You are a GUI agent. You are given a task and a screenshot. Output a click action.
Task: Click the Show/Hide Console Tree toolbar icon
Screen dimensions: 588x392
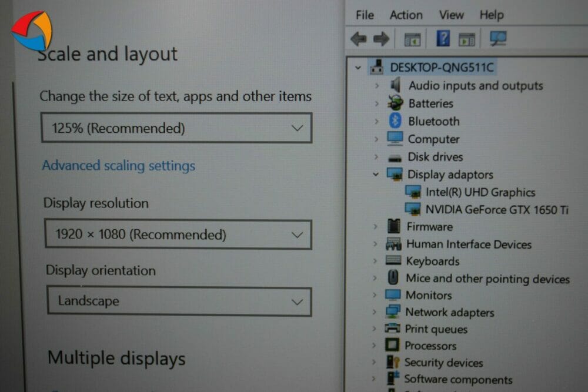(413, 39)
